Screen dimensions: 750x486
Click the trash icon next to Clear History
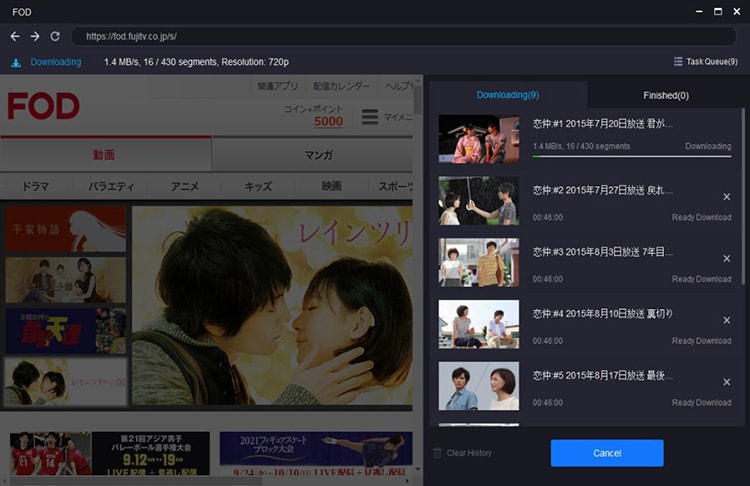(437, 453)
